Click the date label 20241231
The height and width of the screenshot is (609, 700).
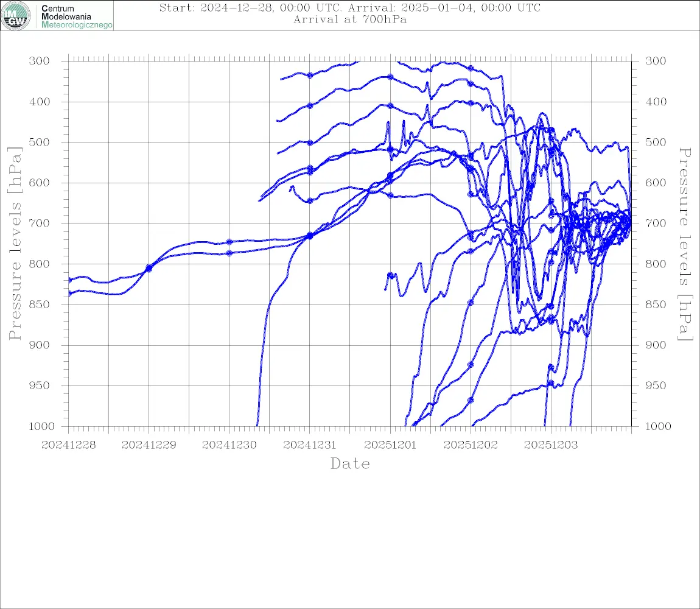pyautogui.click(x=310, y=445)
